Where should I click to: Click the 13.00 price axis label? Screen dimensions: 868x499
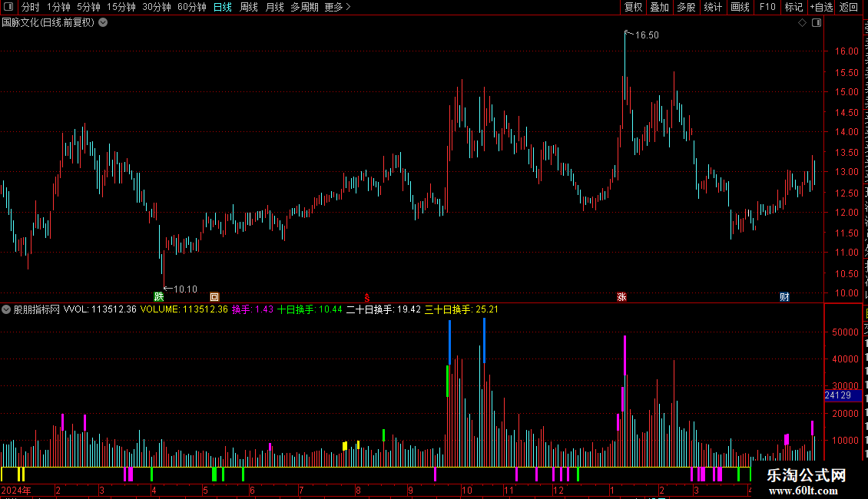coord(846,172)
